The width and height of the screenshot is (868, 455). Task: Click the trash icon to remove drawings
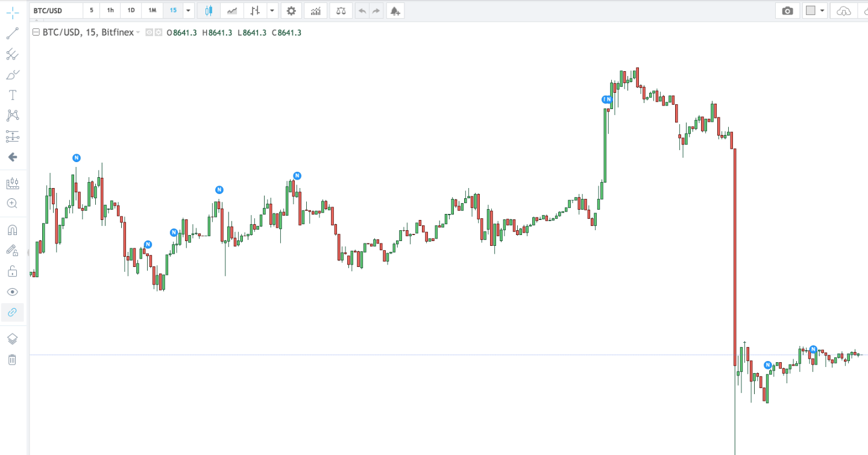pyautogui.click(x=12, y=360)
